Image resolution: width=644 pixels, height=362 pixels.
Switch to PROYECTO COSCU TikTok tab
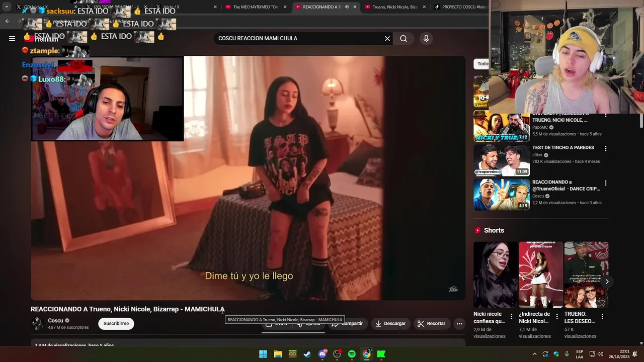[x=460, y=7]
